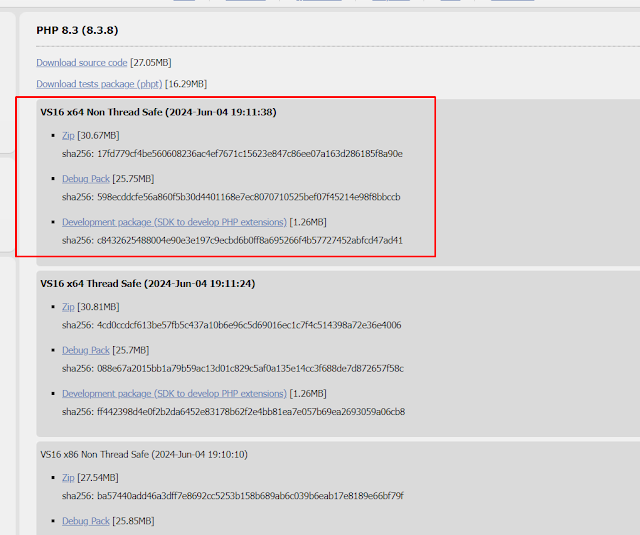Click sha256 hash starting 088e67a2015b

[250, 369]
